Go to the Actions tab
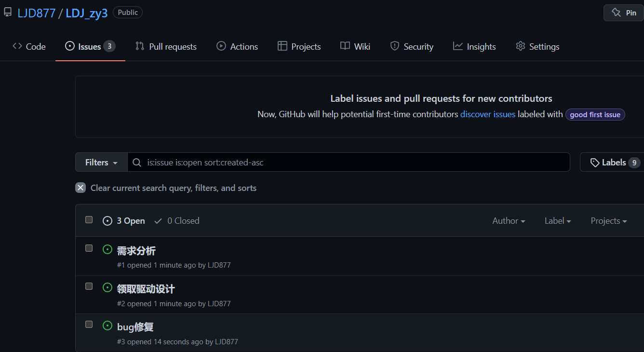This screenshot has height=352, width=644. (237, 47)
